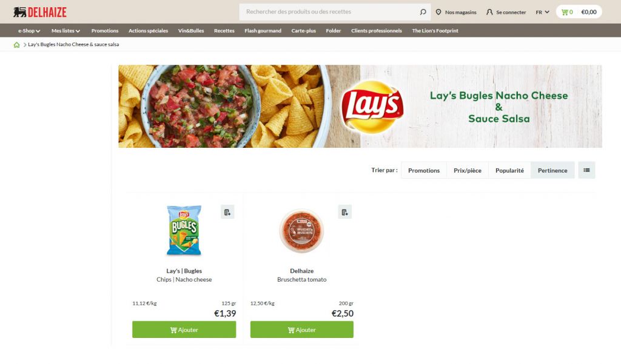Expand the e-Shop dropdown menu
This screenshot has height=364, width=621.
pyautogui.click(x=29, y=30)
